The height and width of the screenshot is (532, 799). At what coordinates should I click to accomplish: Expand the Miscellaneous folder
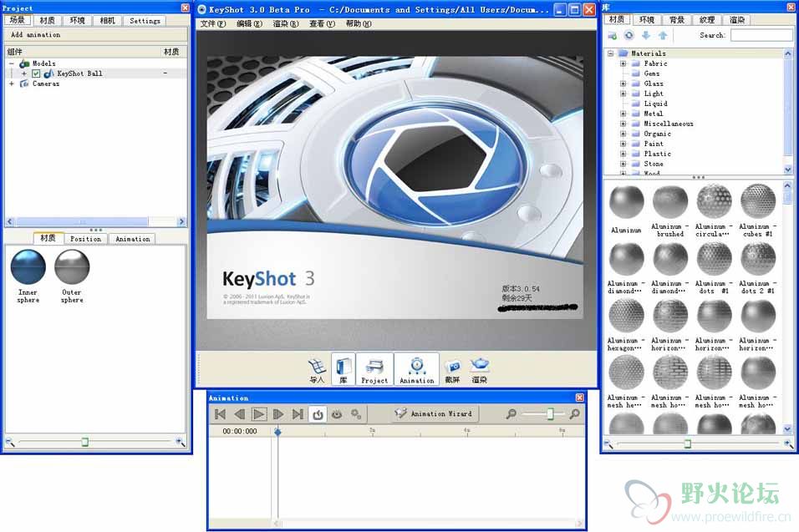(623, 124)
